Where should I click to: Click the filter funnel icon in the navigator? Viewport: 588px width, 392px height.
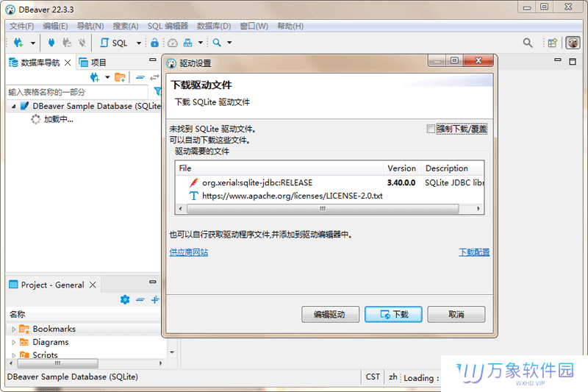[x=157, y=91]
